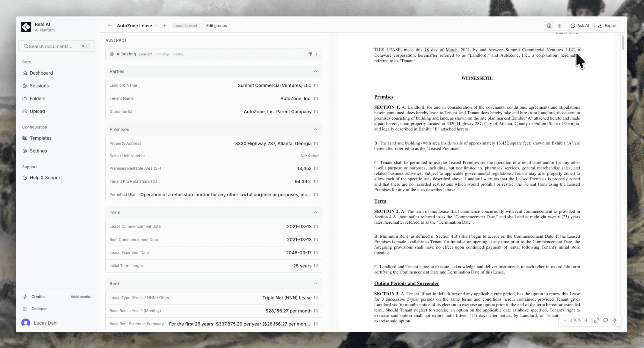Open Templates in the sidebar
This screenshot has height=348, width=644.
(x=40, y=138)
